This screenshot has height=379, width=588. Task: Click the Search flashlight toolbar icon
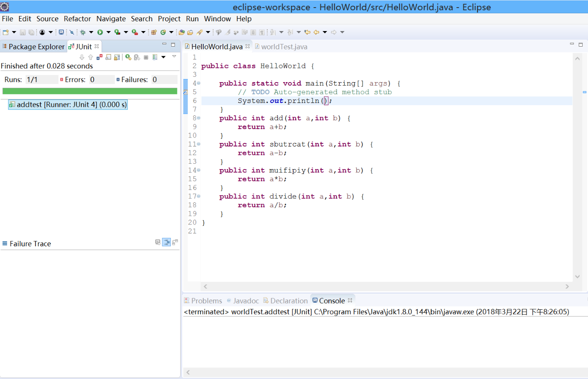click(x=199, y=32)
